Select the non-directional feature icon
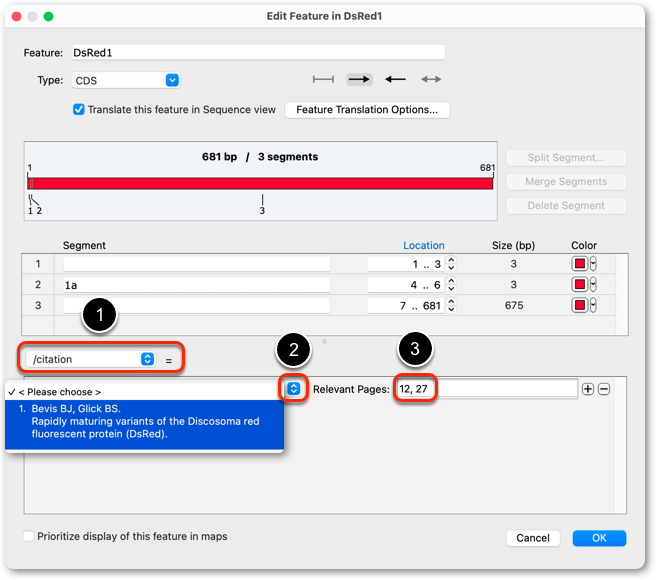The width and height of the screenshot is (656, 580). tap(323, 79)
